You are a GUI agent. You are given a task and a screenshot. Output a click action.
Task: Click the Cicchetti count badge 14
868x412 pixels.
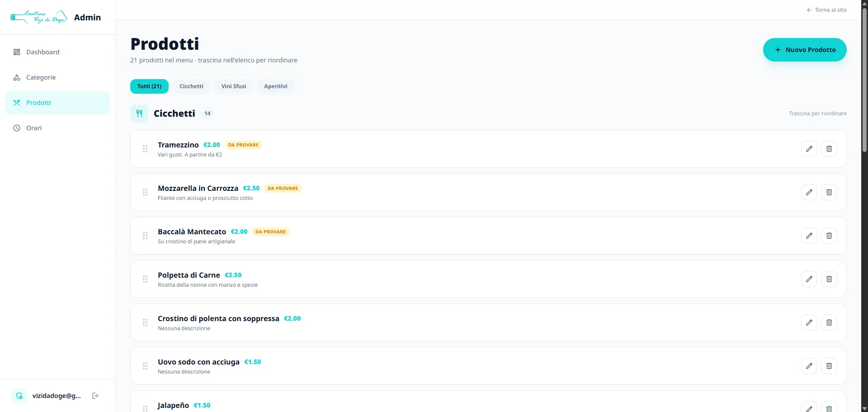tap(208, 114)
